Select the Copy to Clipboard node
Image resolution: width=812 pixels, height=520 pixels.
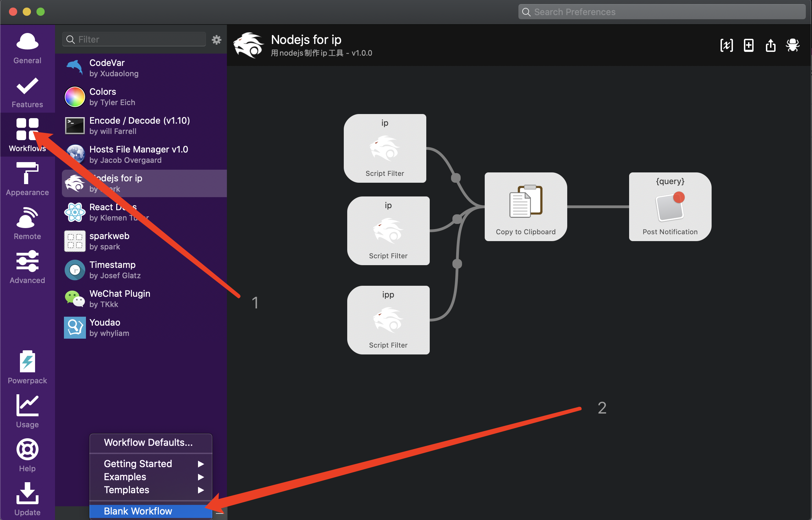526,207
